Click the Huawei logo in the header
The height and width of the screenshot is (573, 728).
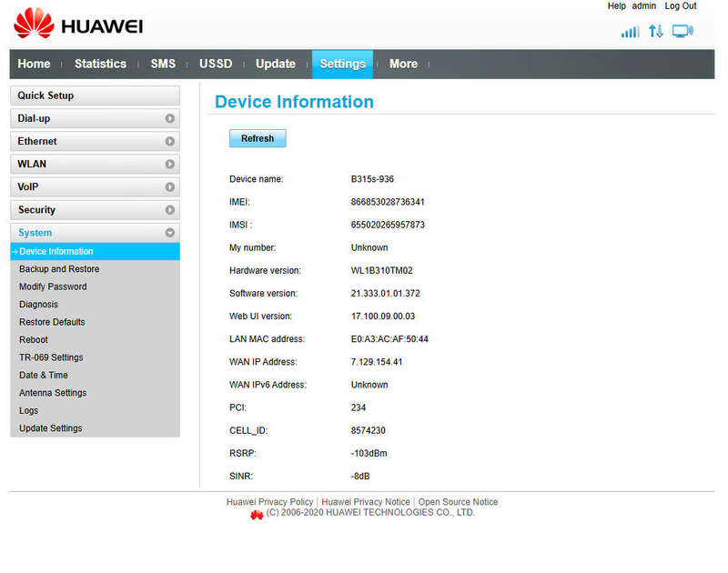[x=78, y=24]
